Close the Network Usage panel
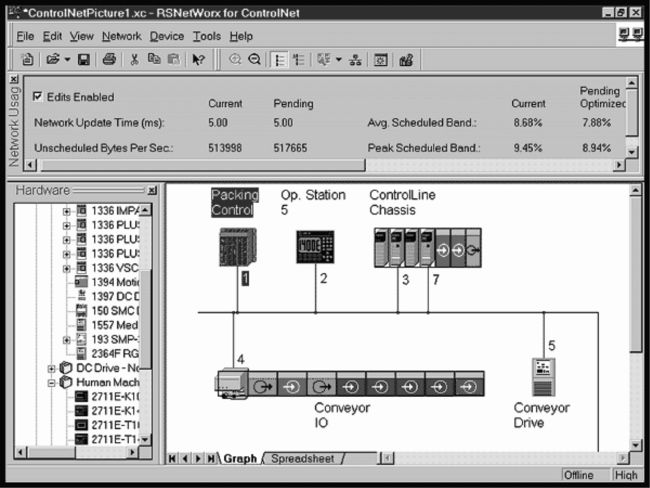650x488 pixels. [14, 79]
